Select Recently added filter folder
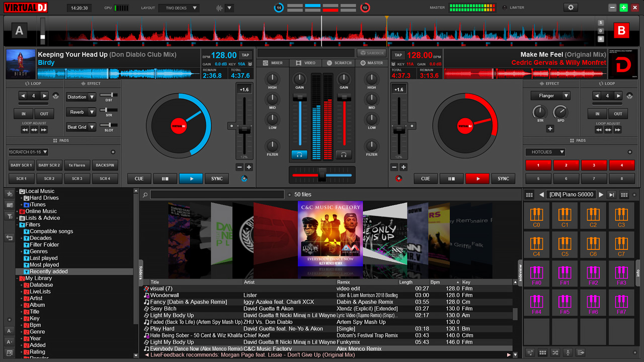Screen dimensions: 644x362 (48, 271)
